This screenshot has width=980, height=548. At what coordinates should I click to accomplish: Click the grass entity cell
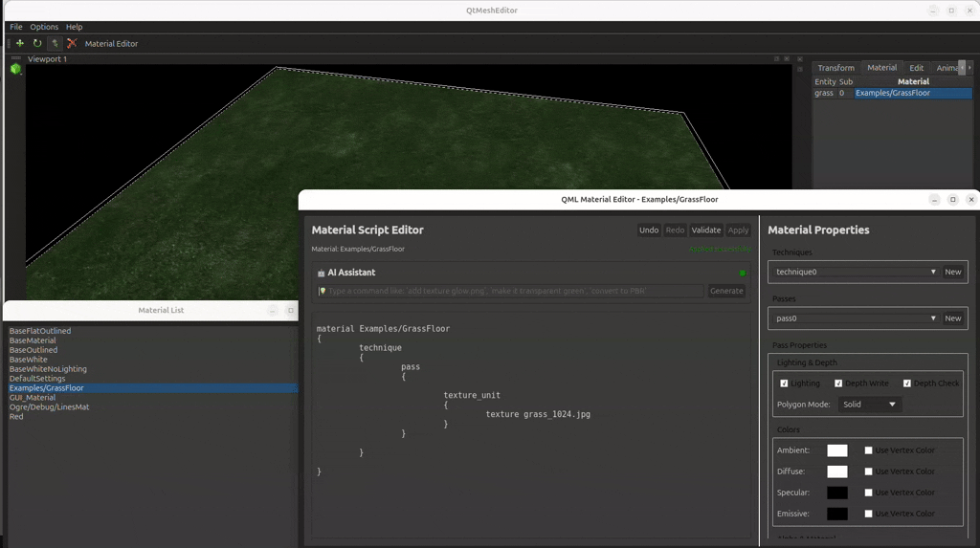pos(824,93)
